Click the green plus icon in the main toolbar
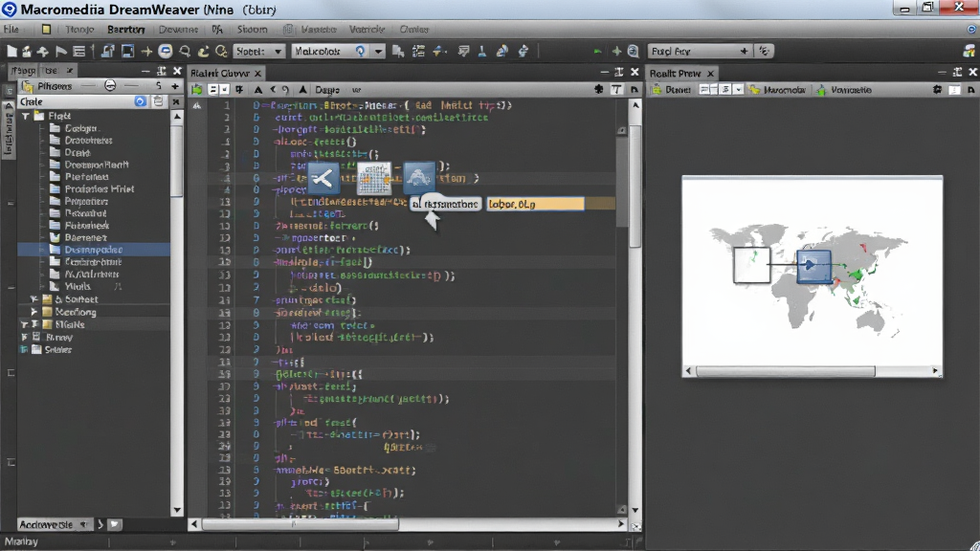This screenshot has height=551, width=980. coord(616,52)
